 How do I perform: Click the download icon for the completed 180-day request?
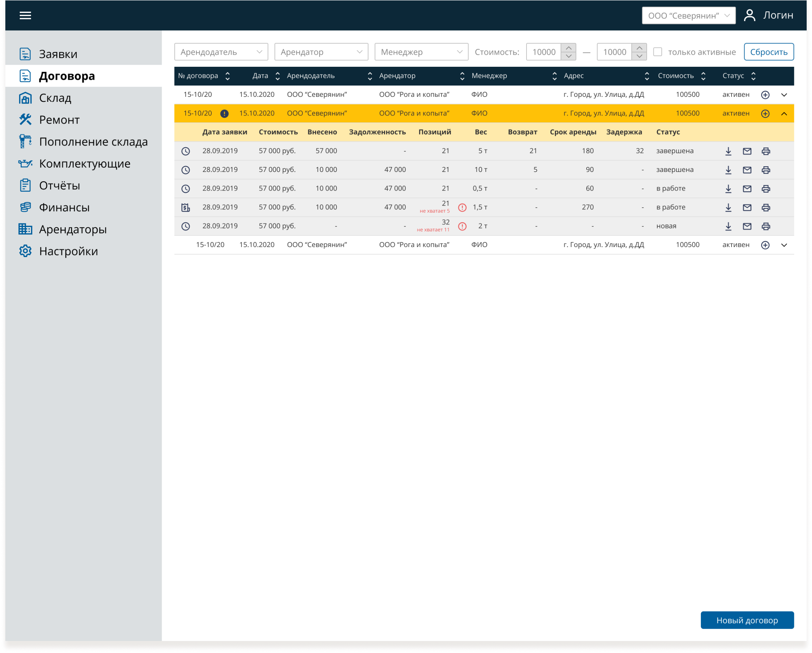coord(728,151)
